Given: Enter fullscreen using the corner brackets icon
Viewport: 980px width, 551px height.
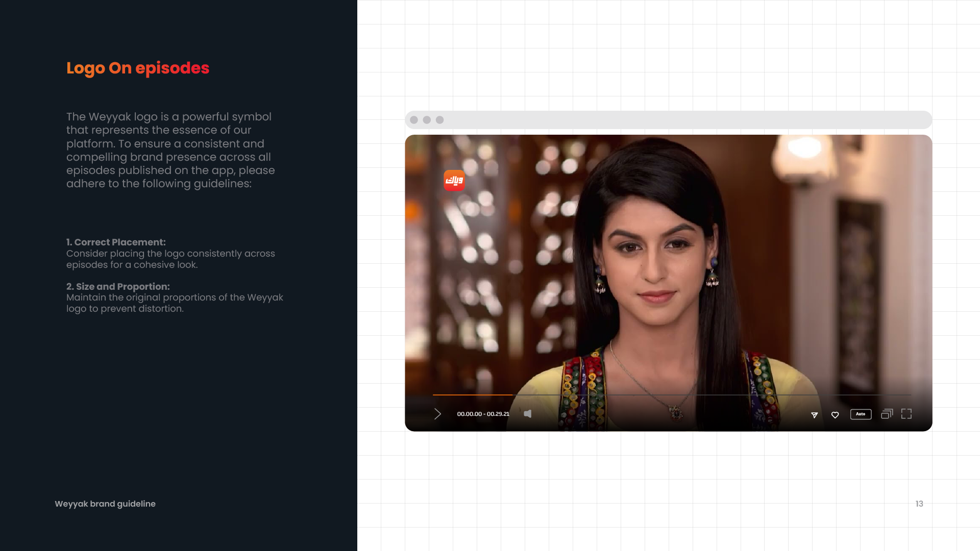Looking at the screenshot, I should click(906, 414).
